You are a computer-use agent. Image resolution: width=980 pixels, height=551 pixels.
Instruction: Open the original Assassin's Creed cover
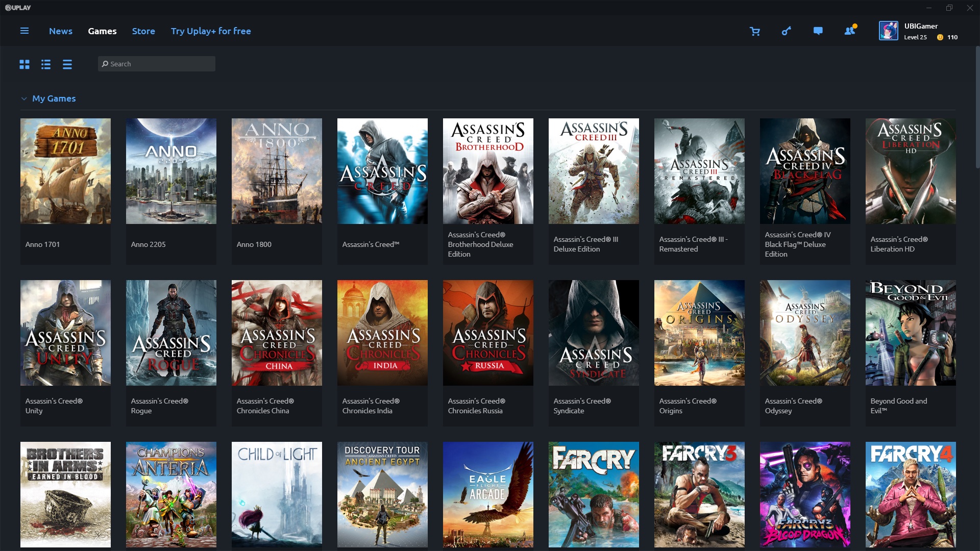(382, 171)
